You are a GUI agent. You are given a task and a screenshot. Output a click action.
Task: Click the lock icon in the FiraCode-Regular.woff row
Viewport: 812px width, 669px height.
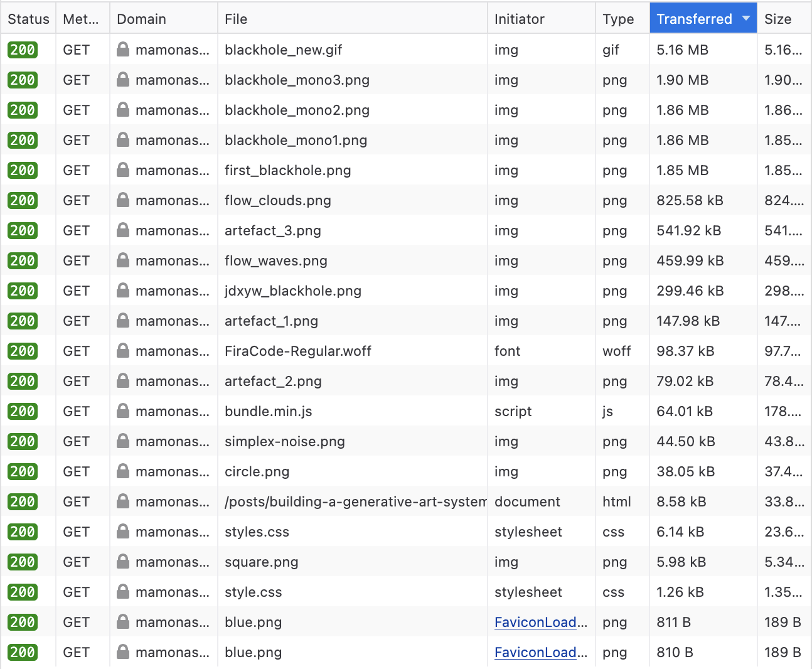(123, 351)
